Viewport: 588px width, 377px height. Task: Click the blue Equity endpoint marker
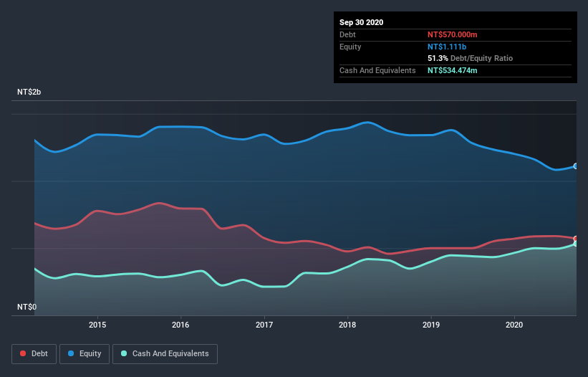[x=576, y=166]
